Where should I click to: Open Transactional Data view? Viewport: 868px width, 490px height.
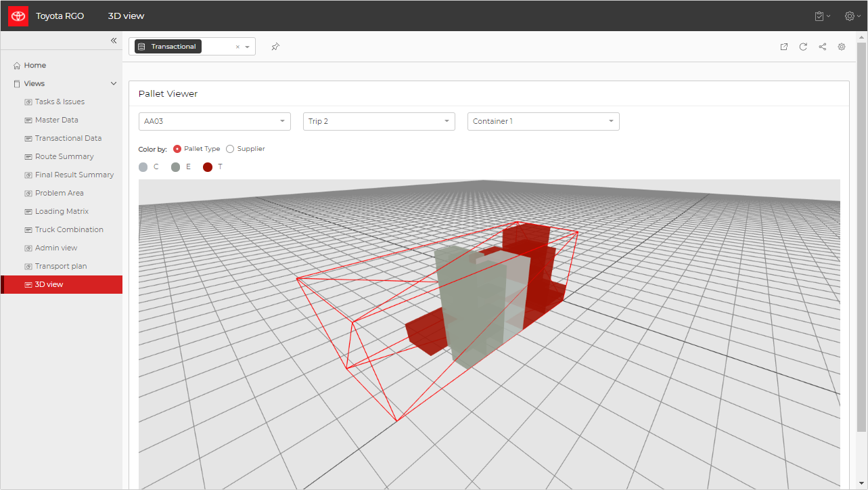pyautogui.click(x=68, y=138)
